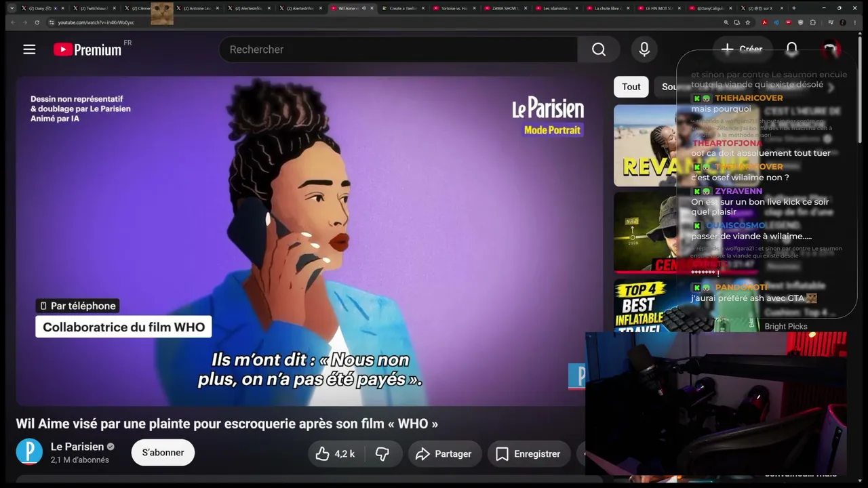
Task: Open the Créer menu
Action: tap(743, 49)
